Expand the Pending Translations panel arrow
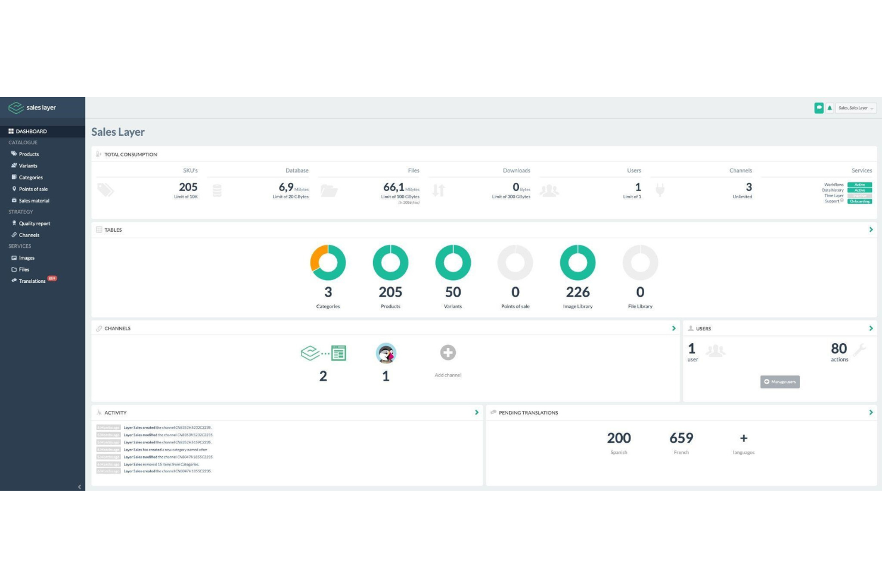The width and height of the screenshot is (882, 588). pos(871,412)
